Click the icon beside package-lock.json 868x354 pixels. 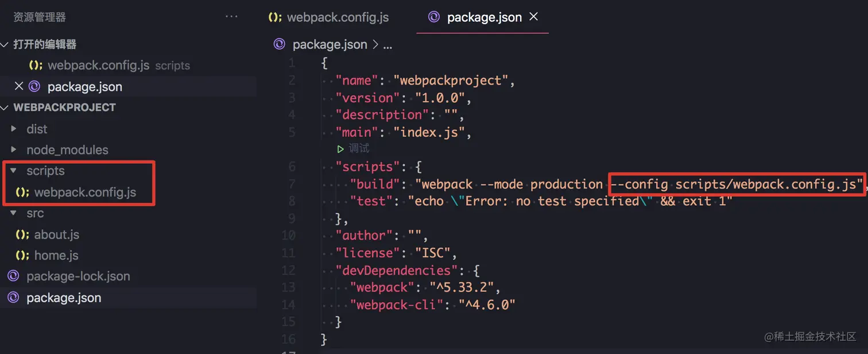point(13,276)
